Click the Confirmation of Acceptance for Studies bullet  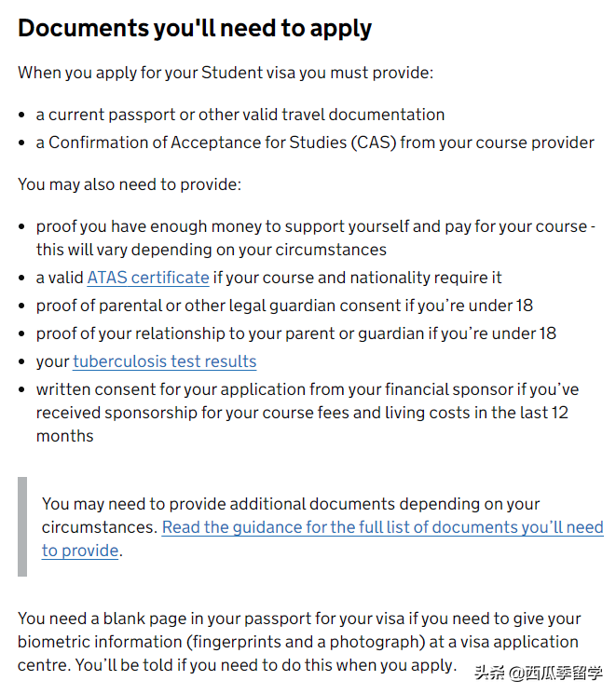coord(315,143)
